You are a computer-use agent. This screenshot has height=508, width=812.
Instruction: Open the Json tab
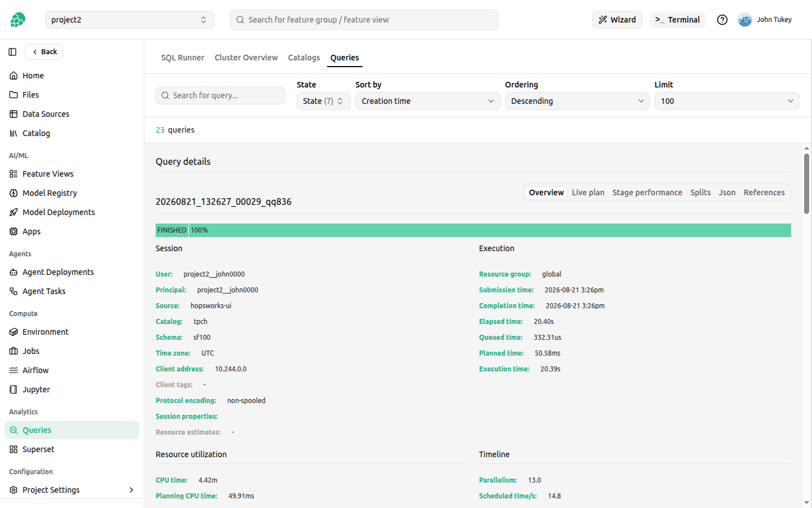(727, 192)
